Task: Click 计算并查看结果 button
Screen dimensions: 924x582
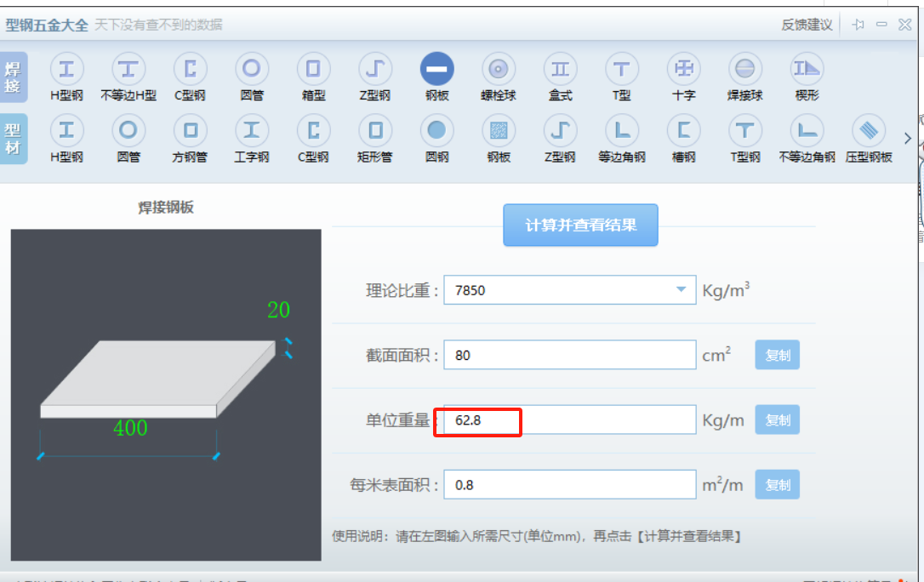Action: (x=580, y=225)
